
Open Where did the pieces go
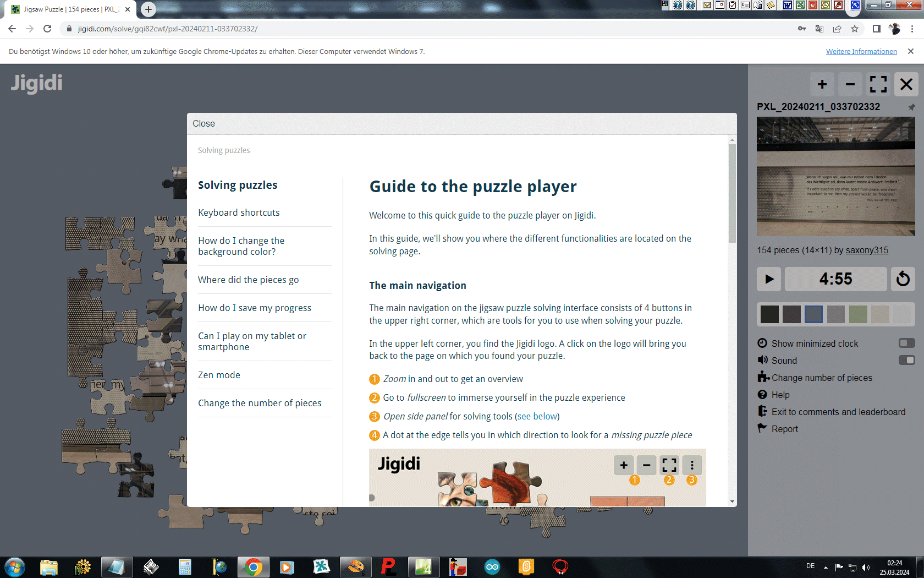[249, 280]
